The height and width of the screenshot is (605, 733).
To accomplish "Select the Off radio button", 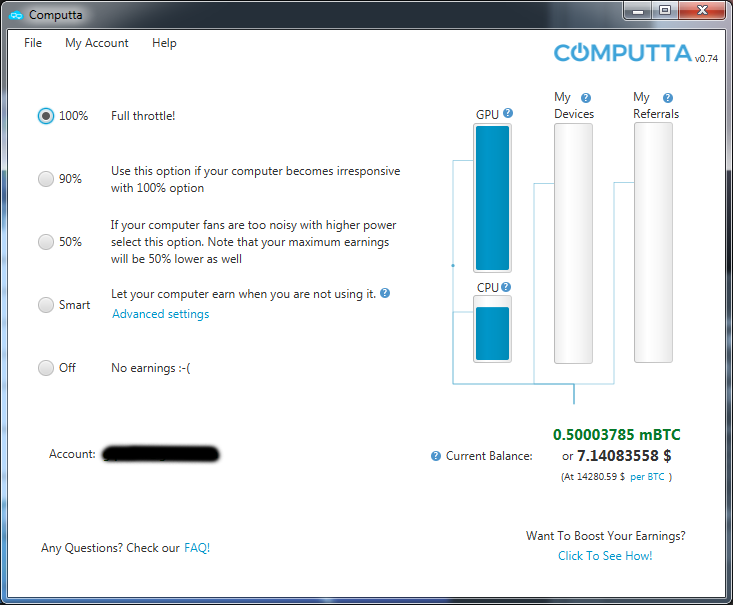I will point(46,368).
